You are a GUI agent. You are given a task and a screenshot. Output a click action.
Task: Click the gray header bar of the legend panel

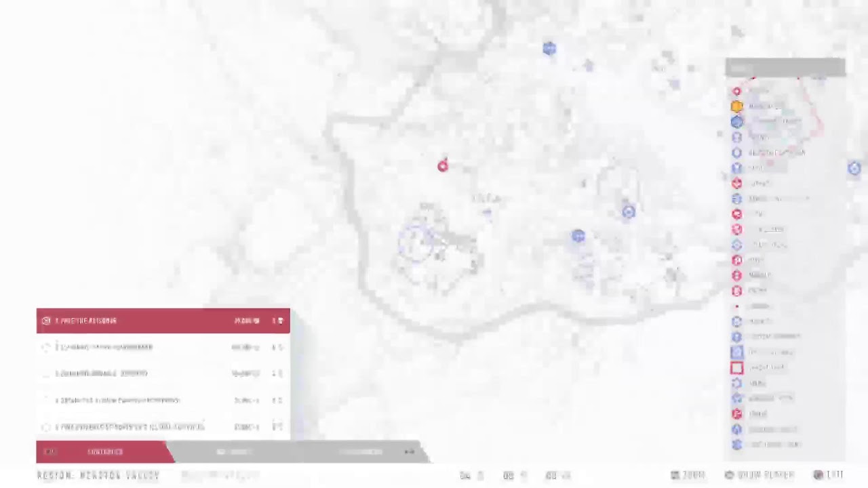point(785,68)
